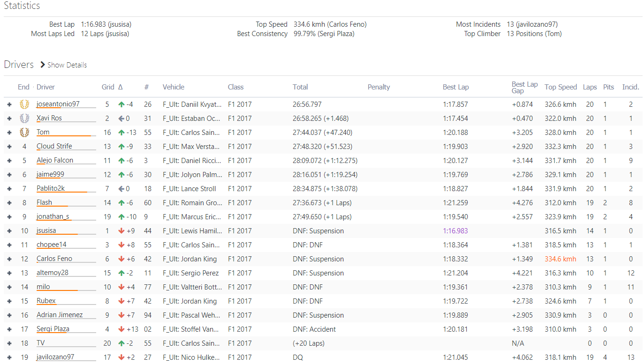
Task: Sort by End column header
Action: click(23, 87)
